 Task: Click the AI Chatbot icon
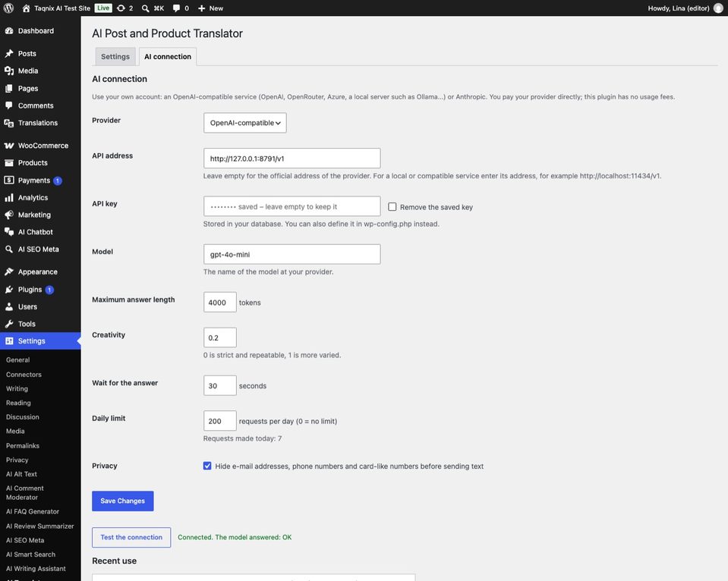click(x=9, y=231)
